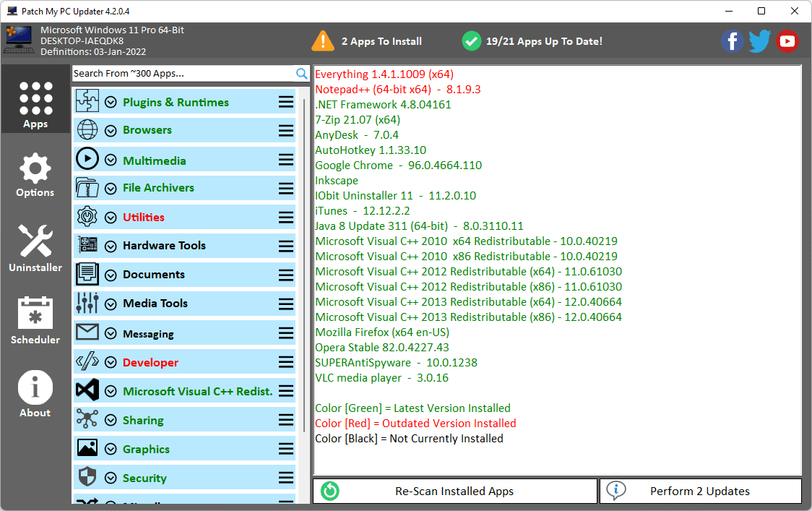Screen dimensions: 812x511
Task: Expand the Media Tools category chevron
Action: click(111, 304)
